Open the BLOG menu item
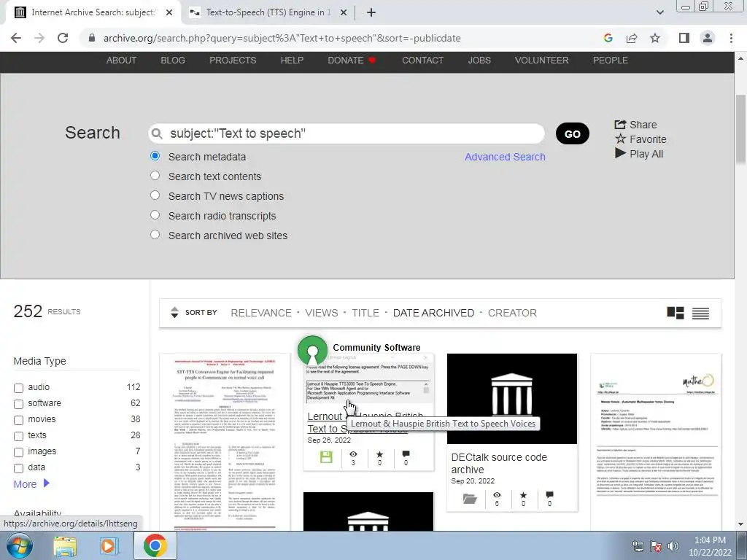Screen dimensions: 747x560 click(173, 61)
